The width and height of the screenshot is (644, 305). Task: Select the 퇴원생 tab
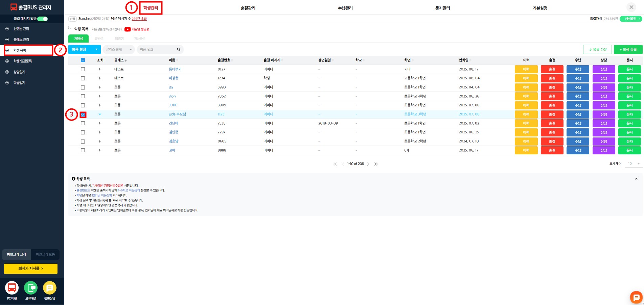tap(119, 39)
